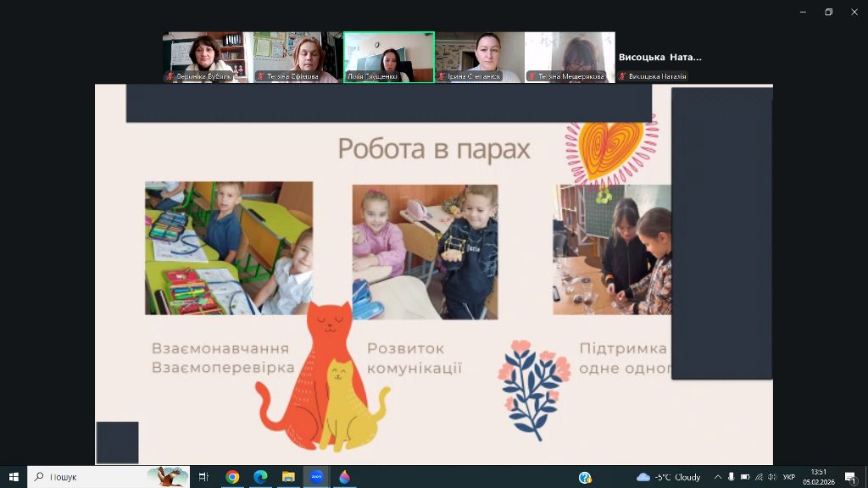Open the -5°C Cloudy weather widget

669,477
